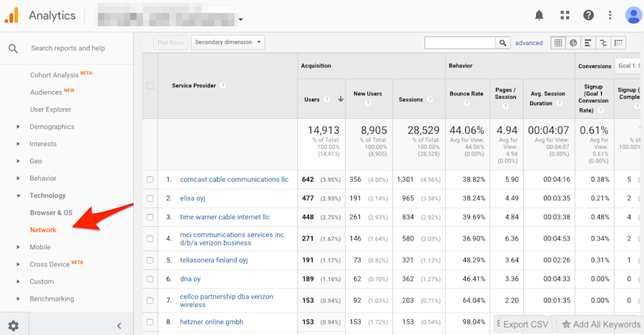
Task: Check the time warner cable row
Action: [x=150, y=217]
